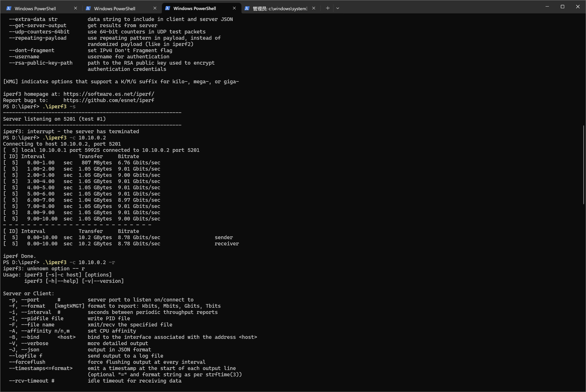
Task: Open a new tab with the plus button
Action: (328, 8)
